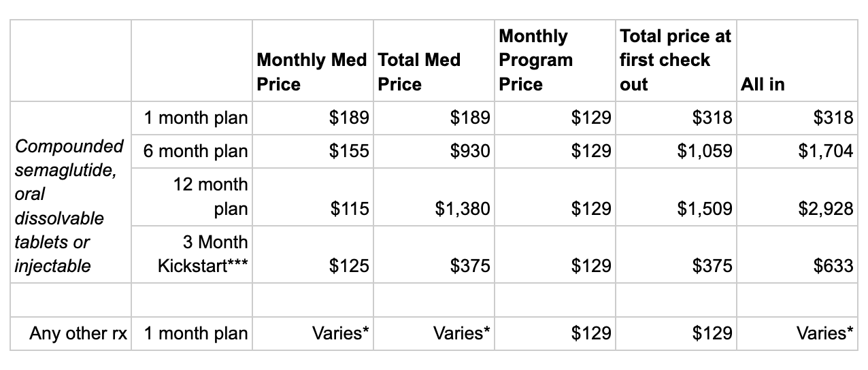The image size is (868, 370).
Task: Select the $115 monthly med price cell
Action: click(x=349, y=208)
